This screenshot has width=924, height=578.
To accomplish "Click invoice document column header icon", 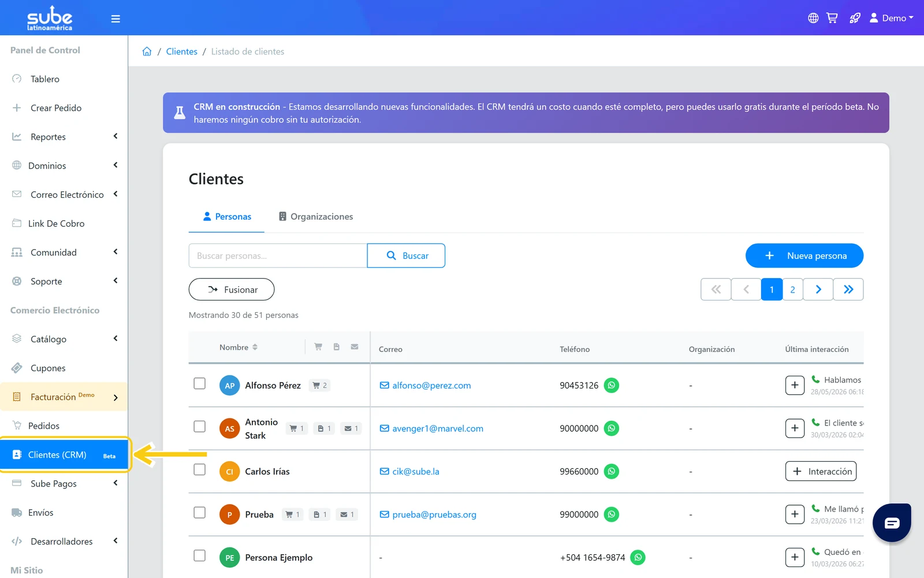I will (337, 347).
